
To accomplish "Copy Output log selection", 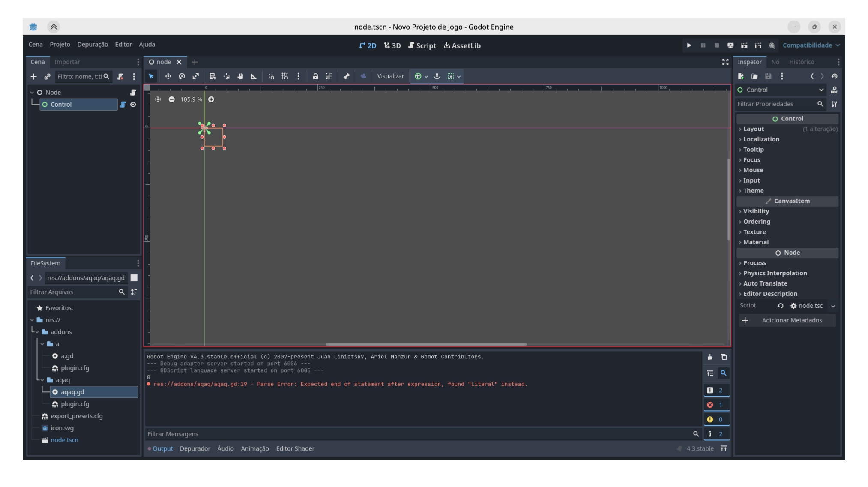I will point(724,357).
